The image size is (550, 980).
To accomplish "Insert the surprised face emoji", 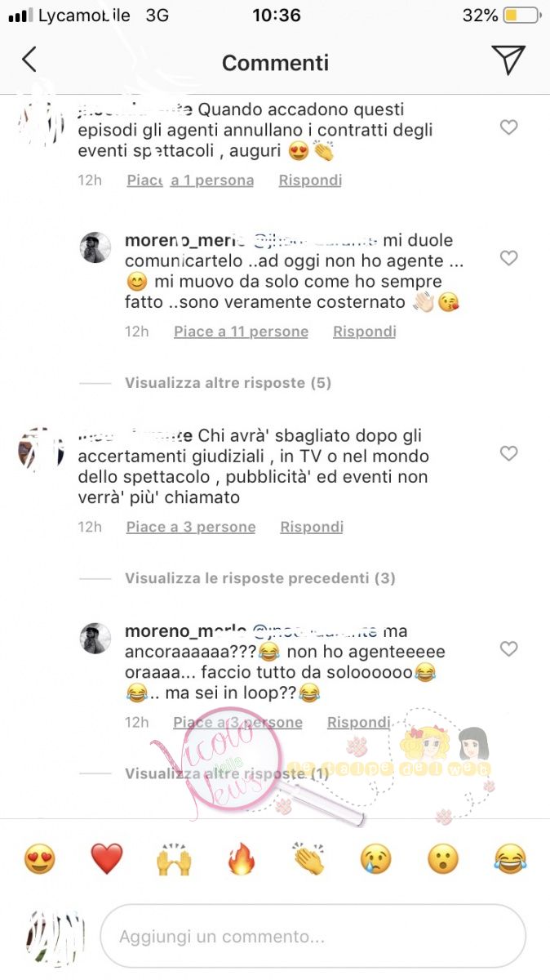I will tap(443, 859).
